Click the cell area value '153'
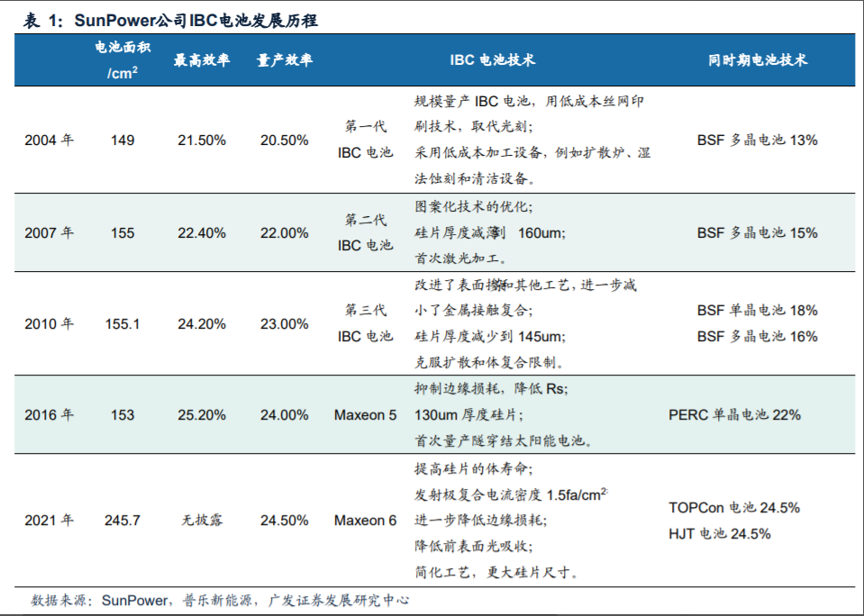The image size is (864, 616). click(123, 414)
